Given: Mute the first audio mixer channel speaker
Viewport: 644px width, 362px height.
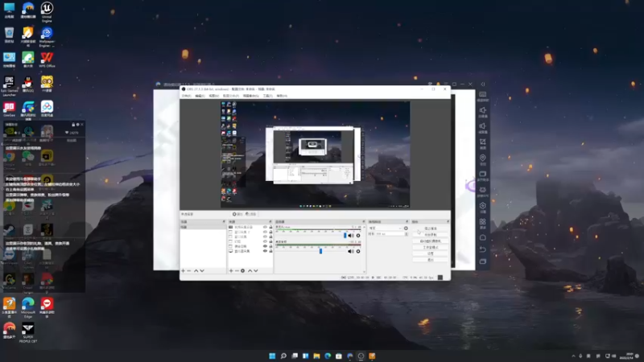Looking at the screenshot, I should (x=350, y=236).
